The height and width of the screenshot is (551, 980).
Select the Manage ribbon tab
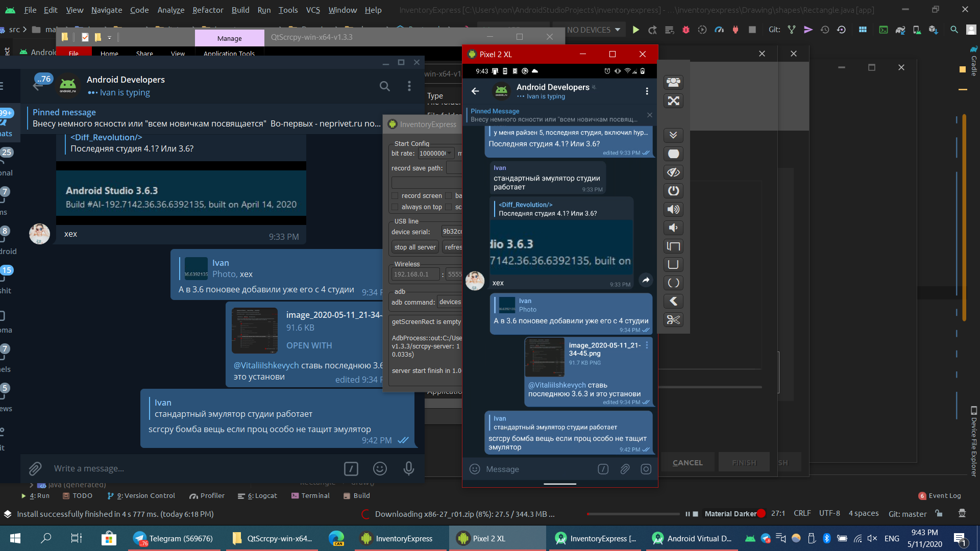click(x=230, y=38)
